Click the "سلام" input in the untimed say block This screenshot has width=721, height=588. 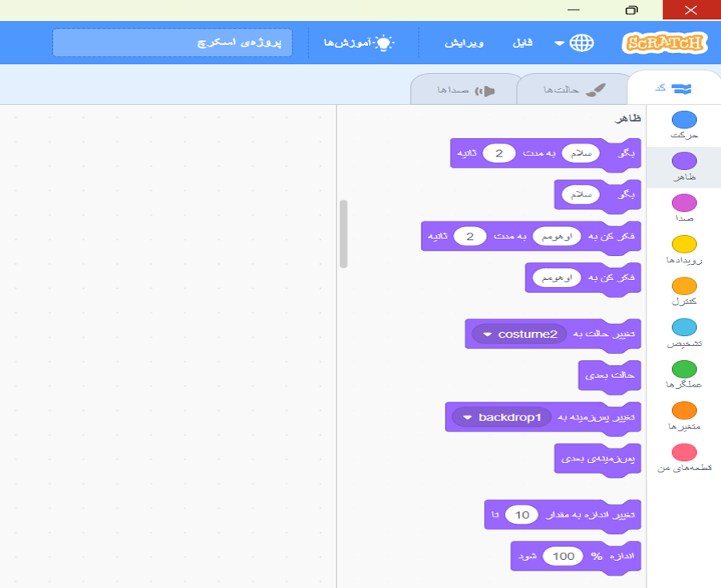pyautogui.click(x=581, y=195)
